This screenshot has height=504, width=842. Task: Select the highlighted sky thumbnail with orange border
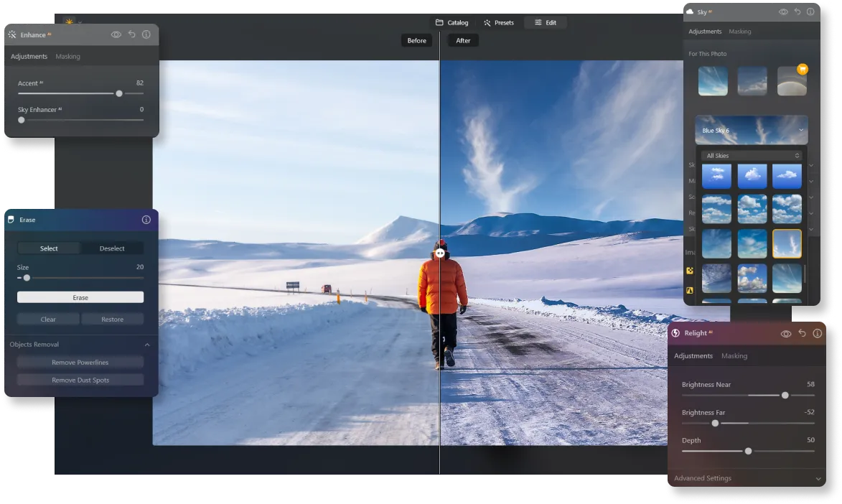coord(787,243)
